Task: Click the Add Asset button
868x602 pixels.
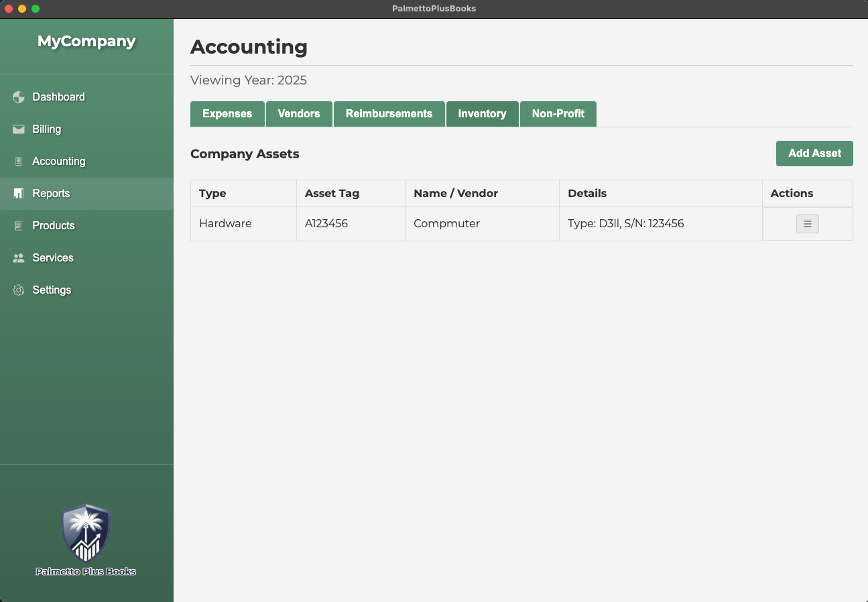Action: 814,154
